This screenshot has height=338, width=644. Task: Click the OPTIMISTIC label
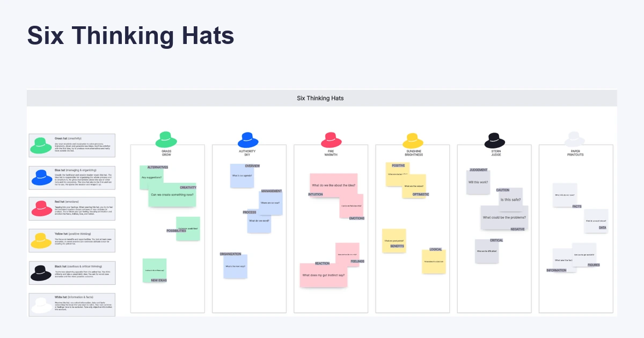tap(421, 194)
